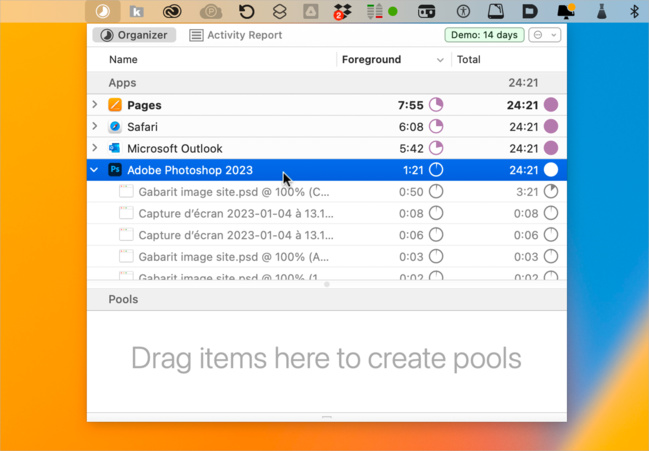
Task: Click the 3:21 total pie indicator
Action: (x=551, y=192)
